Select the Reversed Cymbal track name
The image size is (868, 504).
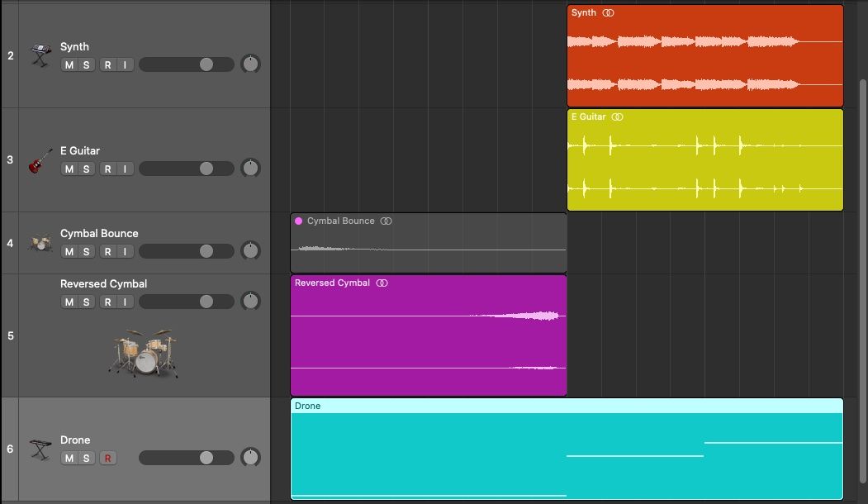click(x=103, y=283)
